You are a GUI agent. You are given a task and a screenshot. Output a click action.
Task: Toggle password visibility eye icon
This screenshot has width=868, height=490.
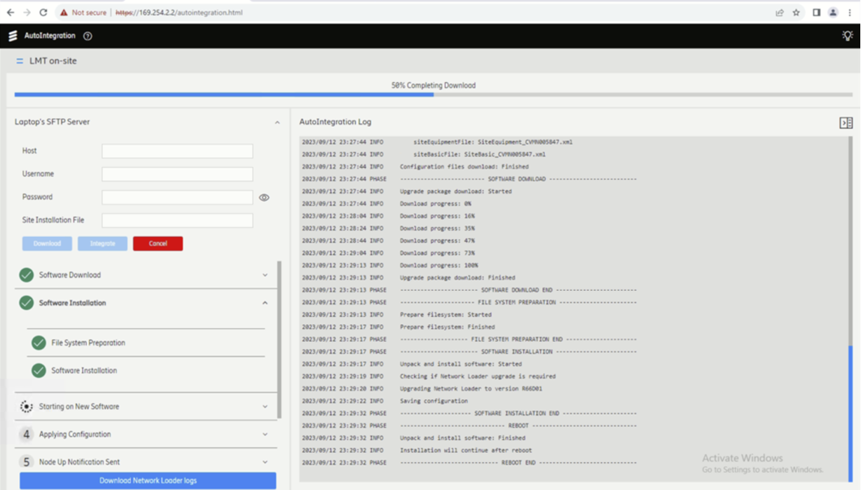tap(264, 198)
